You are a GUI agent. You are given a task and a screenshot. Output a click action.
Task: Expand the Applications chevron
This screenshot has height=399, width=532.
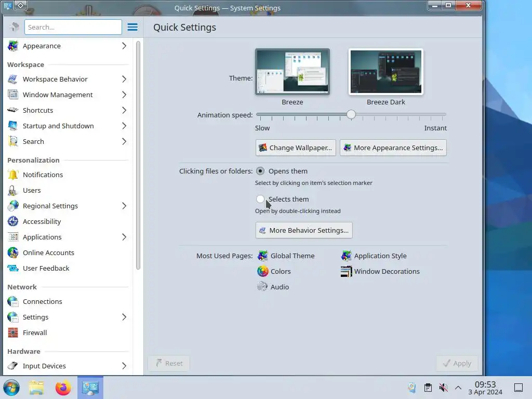[x=124, y=237]
